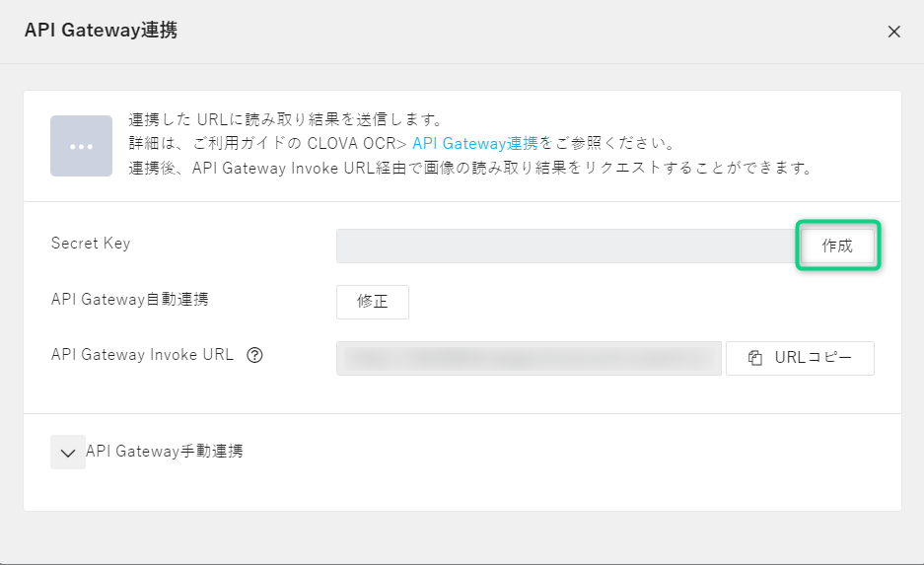The height and width of the screenshot is (565, 924).
Task: Click the dialog title API Gateway連携
Action: 101,31
